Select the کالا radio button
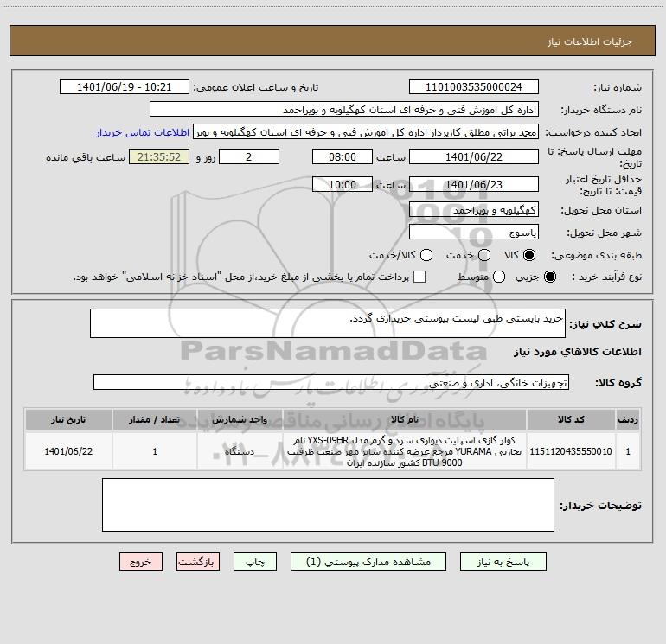The height and width of the screenshot is (644, 666). 529,255
